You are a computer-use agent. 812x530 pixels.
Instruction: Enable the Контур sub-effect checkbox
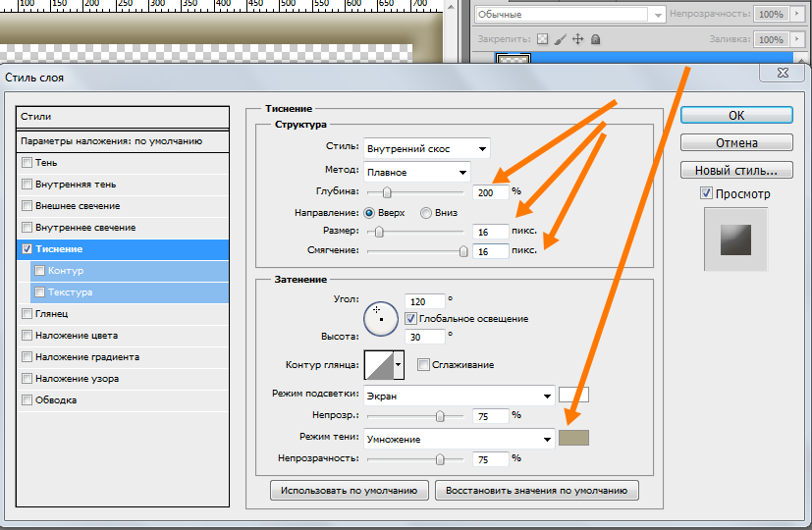coord(40,271)
